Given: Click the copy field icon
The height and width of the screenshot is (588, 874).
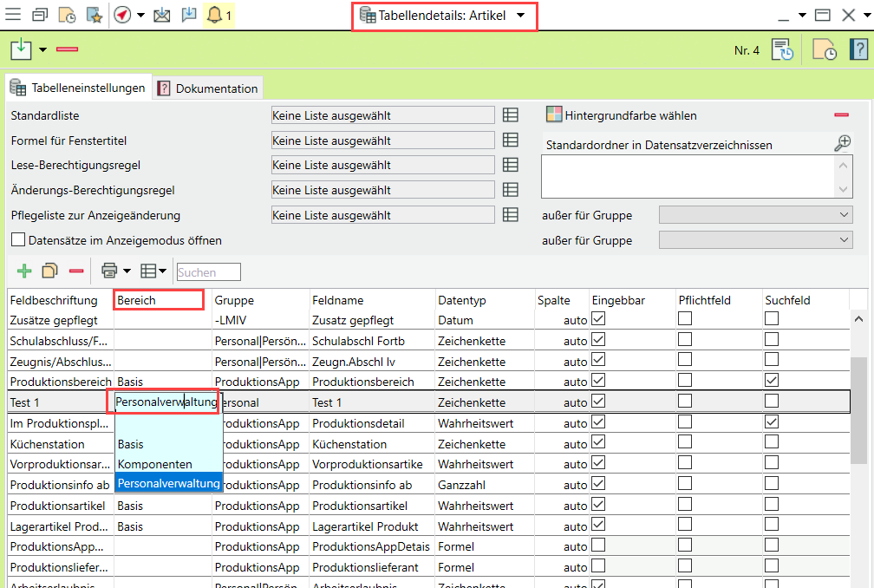Looking at the screenshot, I should coord(50,271).
